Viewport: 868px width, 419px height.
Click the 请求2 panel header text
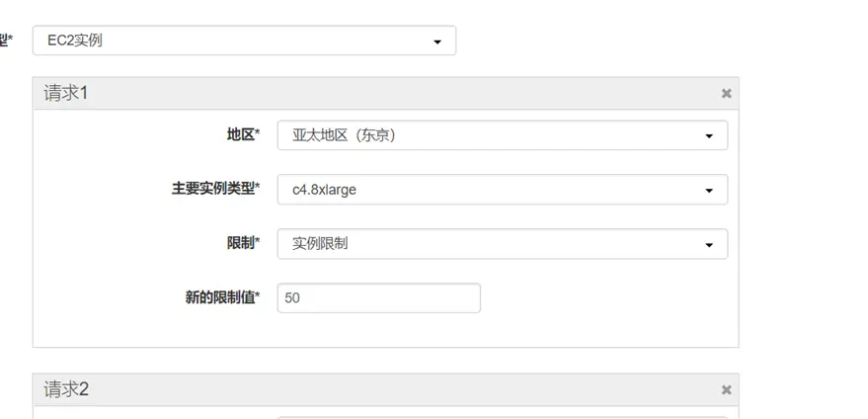[66, 389]
